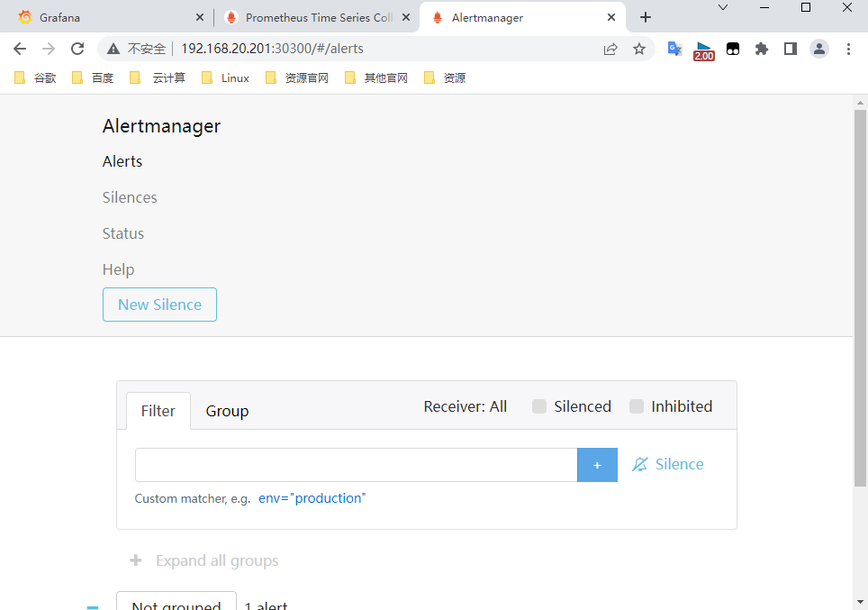Enable the Silenced checkbox
The height and width of the screenshot is (610, 868).
pyautogui.click(x=539, y=406)
